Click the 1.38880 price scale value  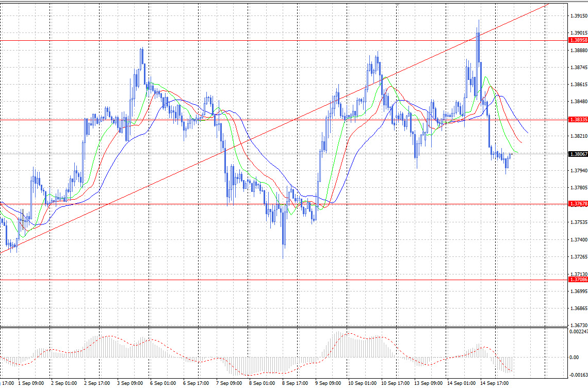[579, 50]
